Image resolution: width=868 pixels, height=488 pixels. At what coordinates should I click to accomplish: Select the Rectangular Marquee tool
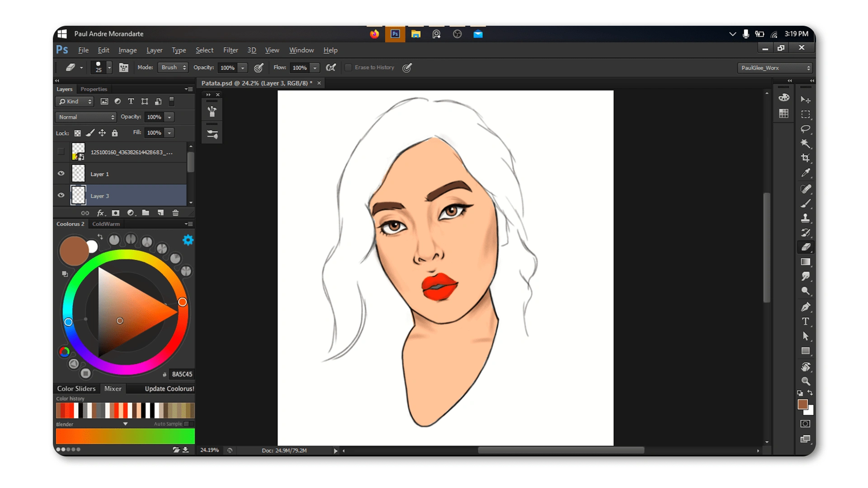pos(805,114)
